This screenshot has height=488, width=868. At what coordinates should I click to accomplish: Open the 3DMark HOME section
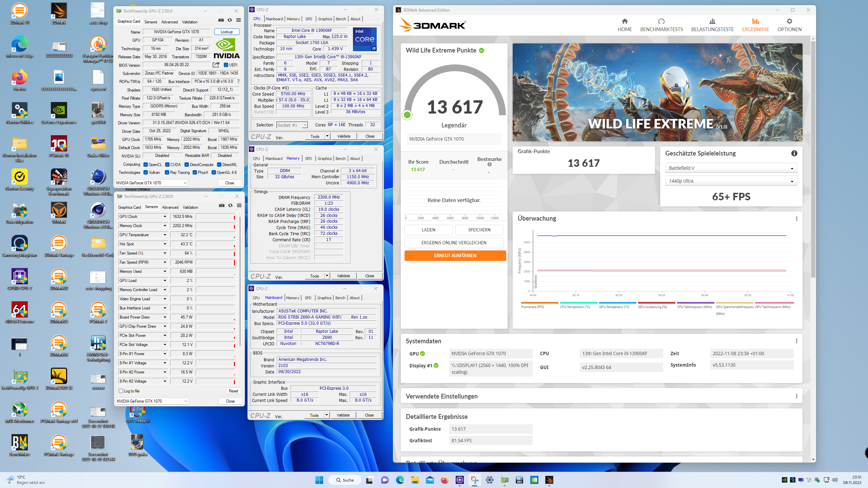click(x=625, y=25)
